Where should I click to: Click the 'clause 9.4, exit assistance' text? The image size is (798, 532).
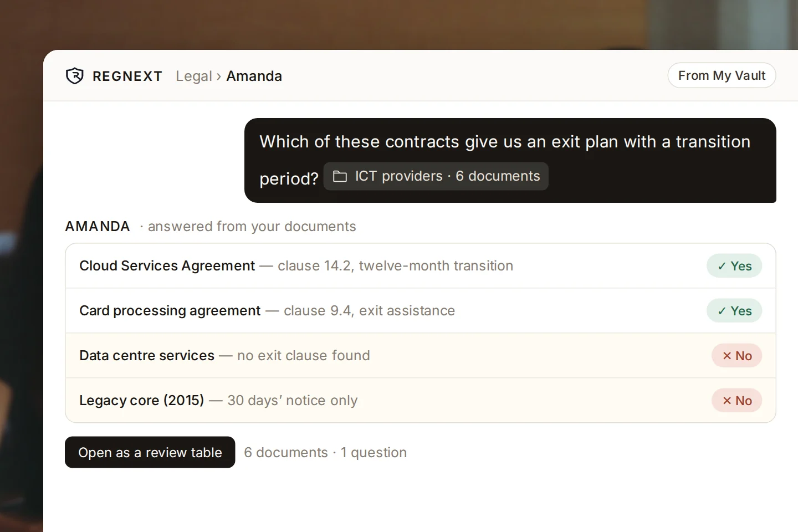370,311
